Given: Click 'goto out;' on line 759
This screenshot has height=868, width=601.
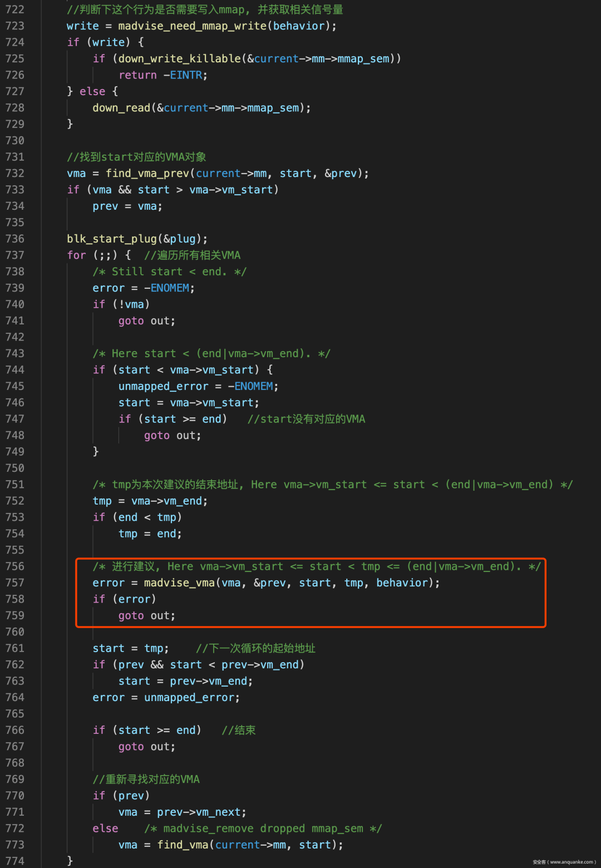Looking at the screenshot, I should point(147,616).
